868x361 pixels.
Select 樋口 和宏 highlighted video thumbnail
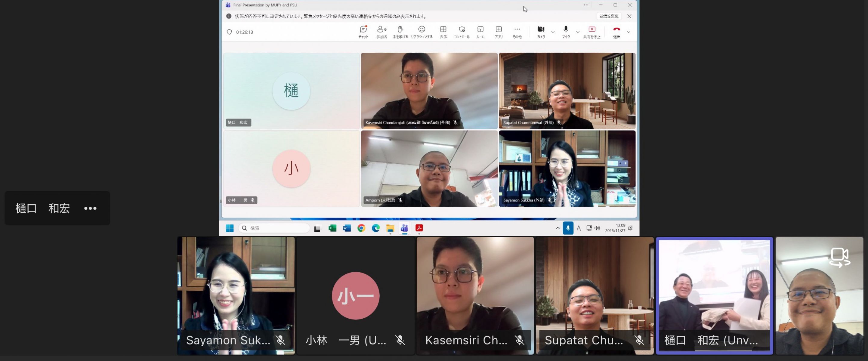point(714,296)
